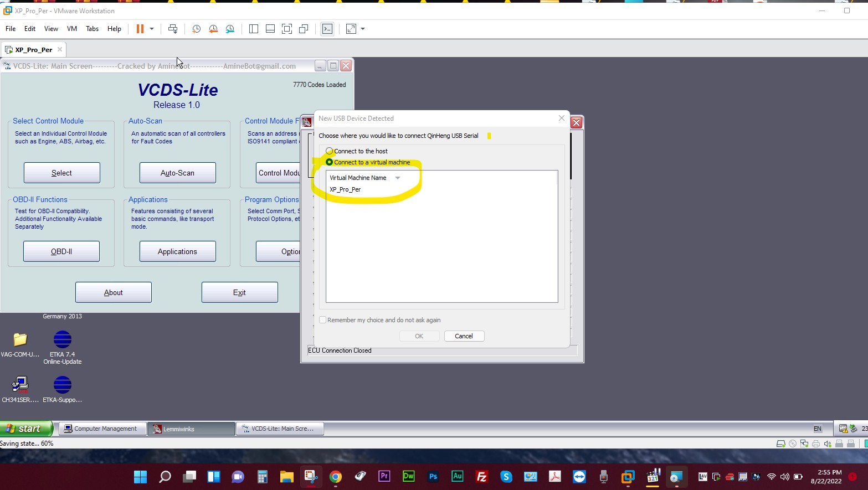This screenshot has width=868, height=490.
Task: Switch to Lemmiwinks in XP taskbar
Action: 192,429
